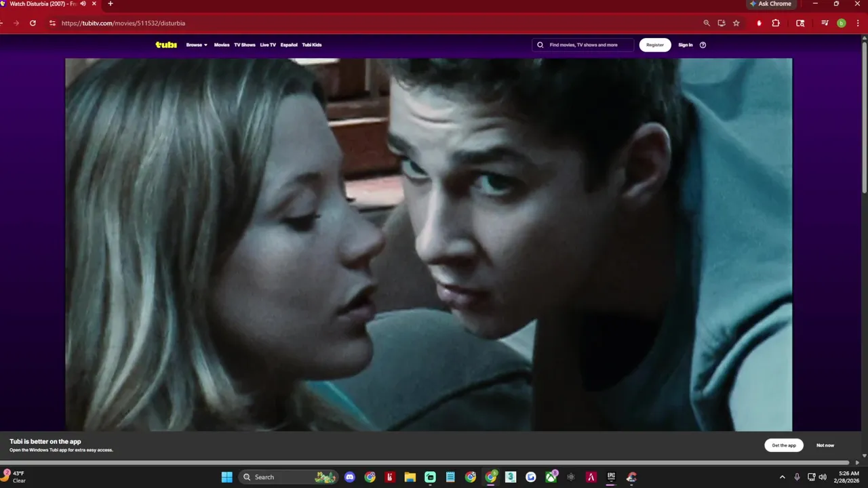Open Epic Games Launcher from taskbar

[x=611, y=477]
